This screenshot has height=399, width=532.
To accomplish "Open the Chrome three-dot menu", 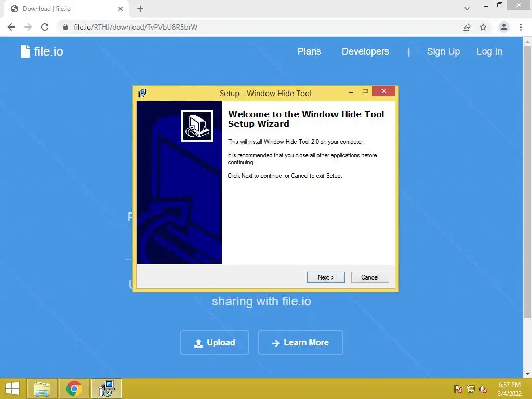I will (x=521, y=27).
